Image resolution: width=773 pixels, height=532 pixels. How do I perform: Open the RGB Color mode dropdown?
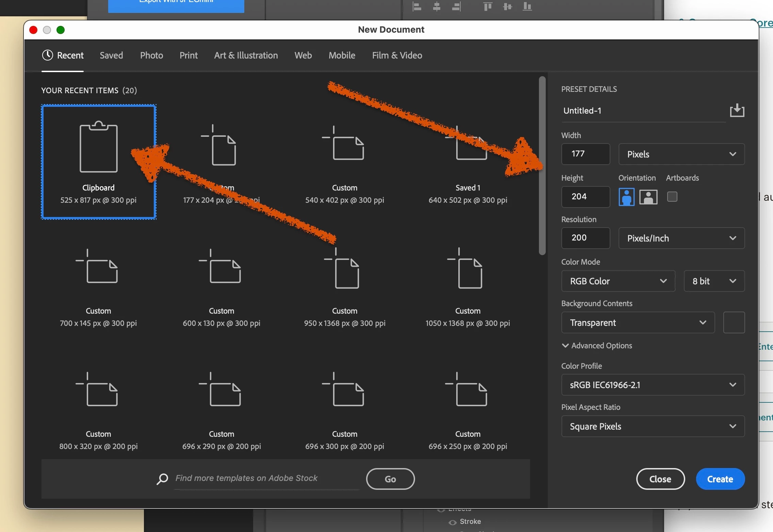pyautogui.click(x=618, y=281)
